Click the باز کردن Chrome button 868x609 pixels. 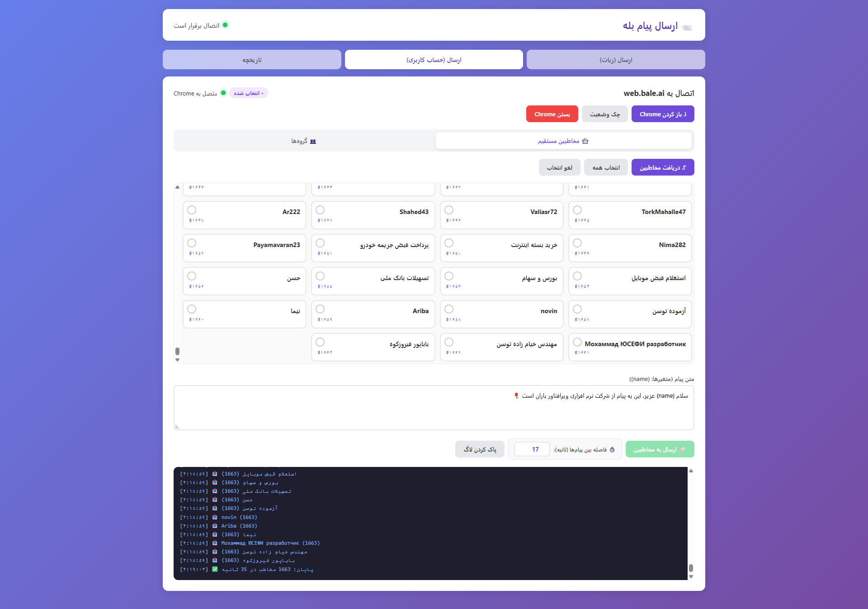pyautogui.click(x=663, y=114)
